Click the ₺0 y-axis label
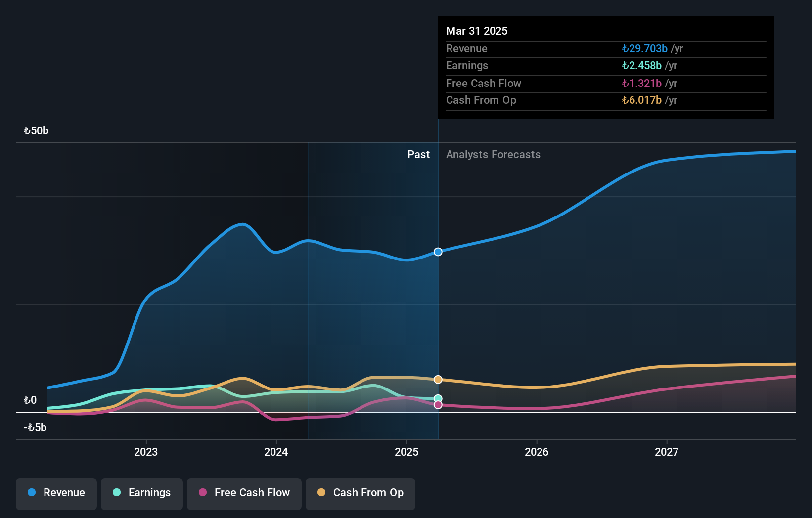Viewport: 812px width, 518px height. [30, 400]
